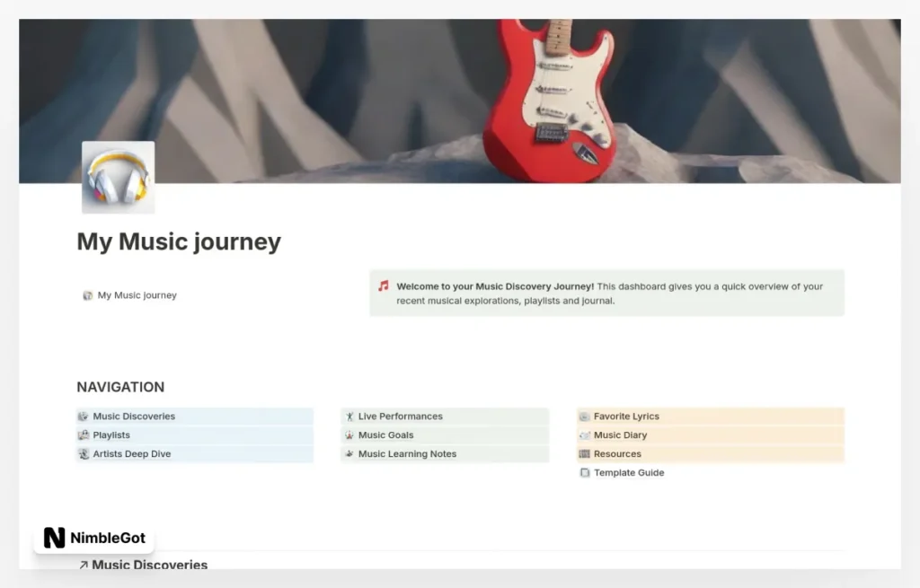Click the Music Discoveries icon in navigation
Viewport: 920px width, 588px height.
[84, 416]
